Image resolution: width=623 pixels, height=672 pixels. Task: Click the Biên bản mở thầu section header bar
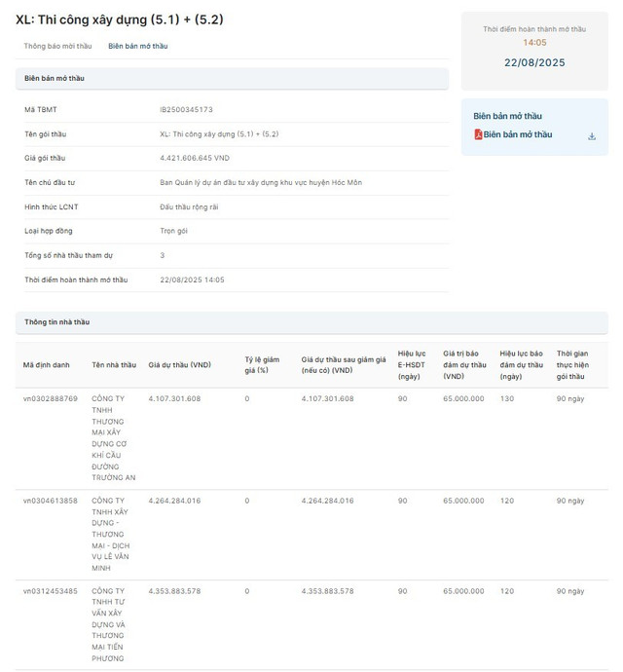[232, 78]
